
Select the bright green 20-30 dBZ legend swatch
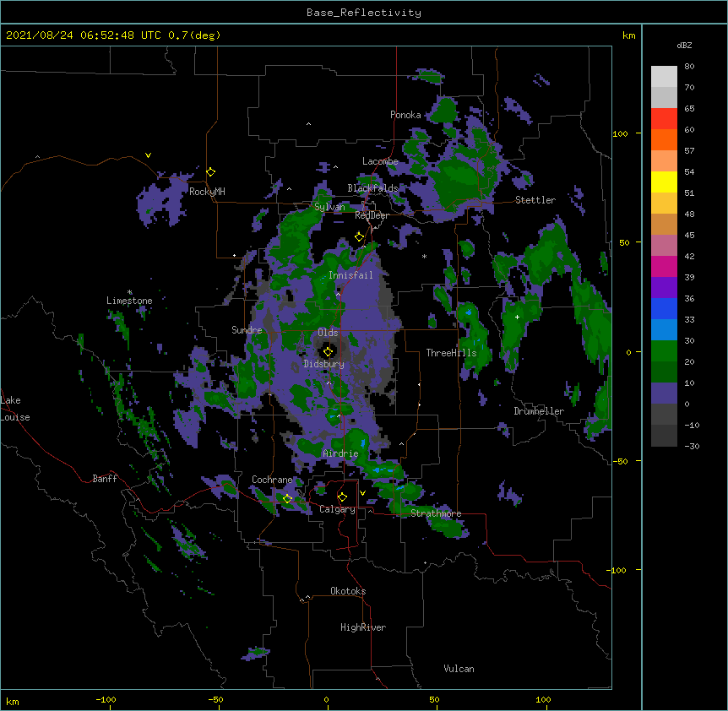(664, 351)
